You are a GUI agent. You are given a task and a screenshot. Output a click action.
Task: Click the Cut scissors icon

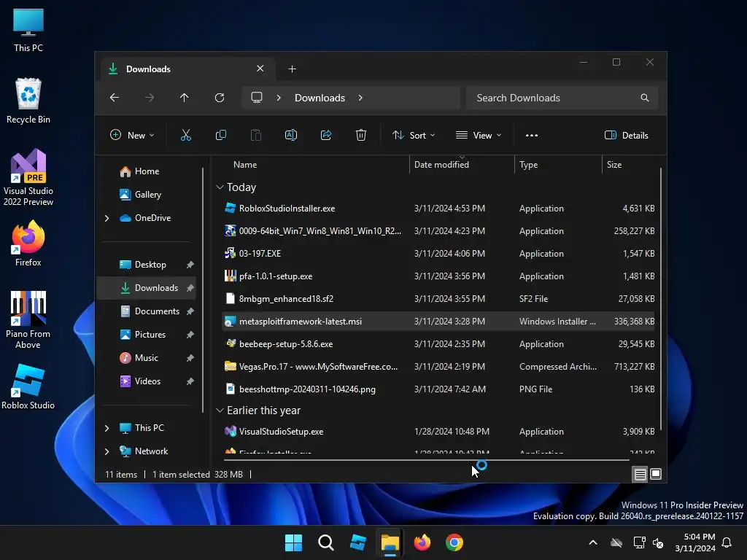[x=186, y=135]
